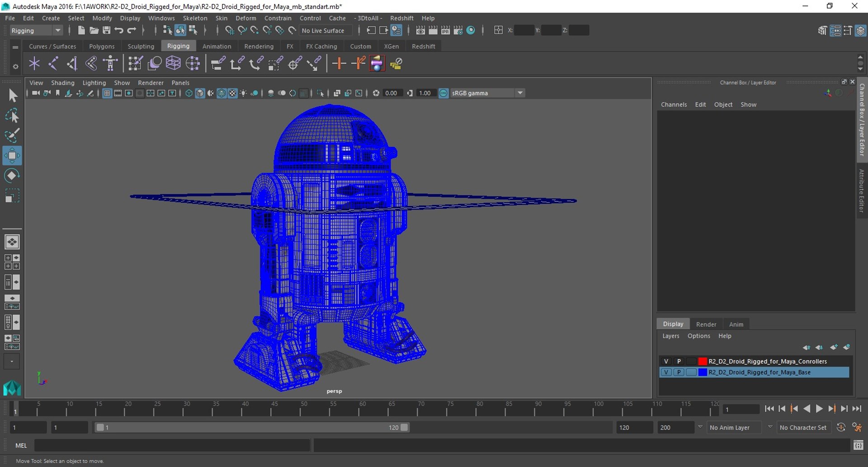
Task: Open the sRGB gamma view transform dropdown
Action: 488,93
